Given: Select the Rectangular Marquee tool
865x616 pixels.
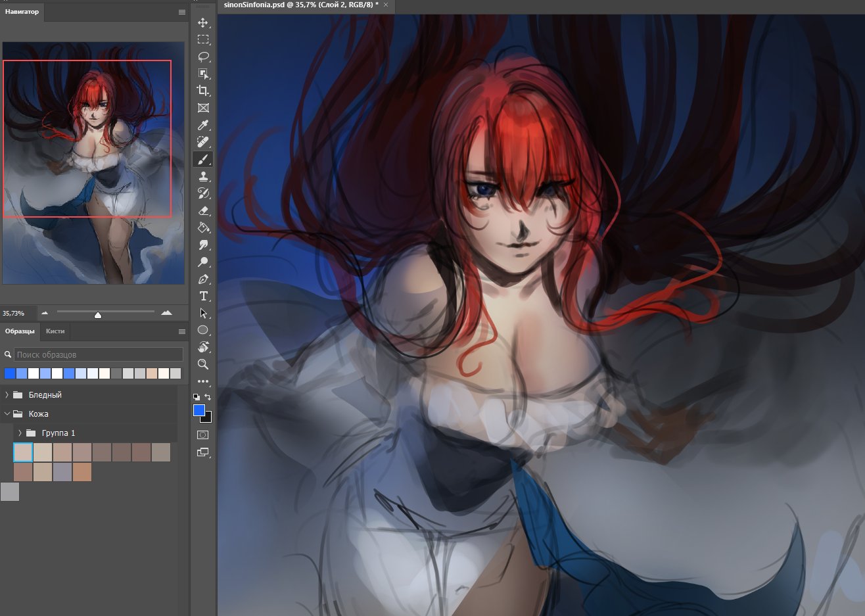Looking at the screenshot, I should (x=203, y=39).
